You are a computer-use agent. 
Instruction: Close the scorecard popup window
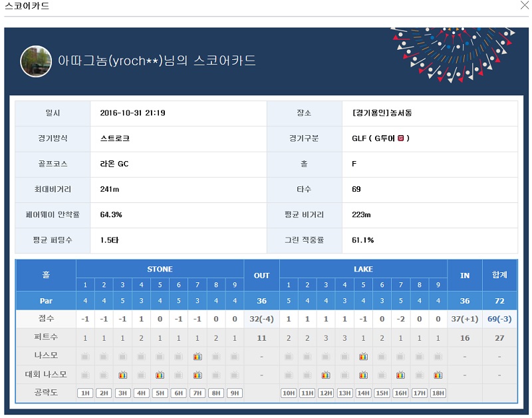(x=523, y=6)
